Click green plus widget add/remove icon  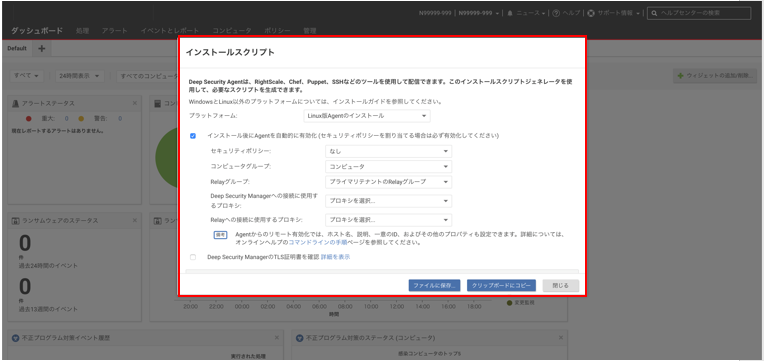coord(681,76)
